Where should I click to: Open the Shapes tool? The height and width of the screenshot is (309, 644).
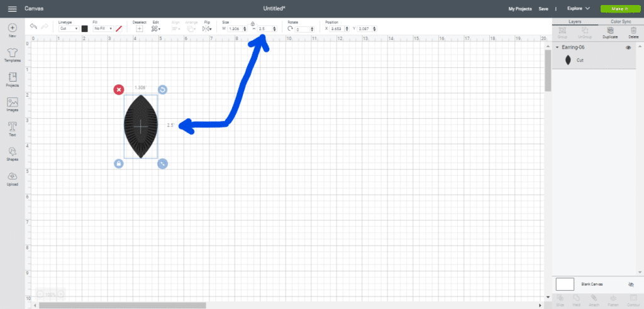point(12,153)
